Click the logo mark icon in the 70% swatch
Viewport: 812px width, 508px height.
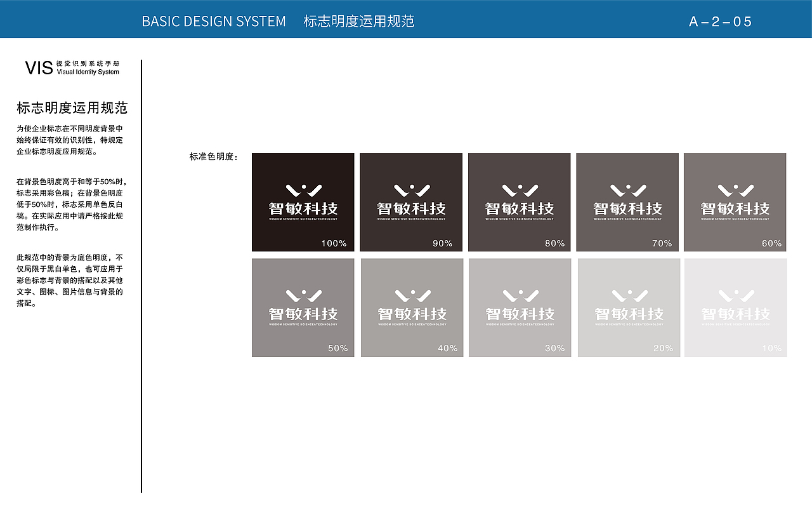coord(627,190)
